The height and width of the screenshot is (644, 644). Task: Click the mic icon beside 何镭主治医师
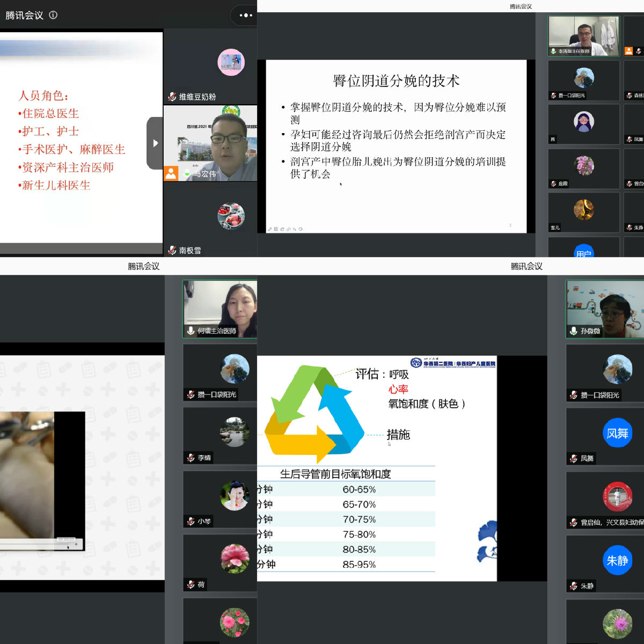191,331
